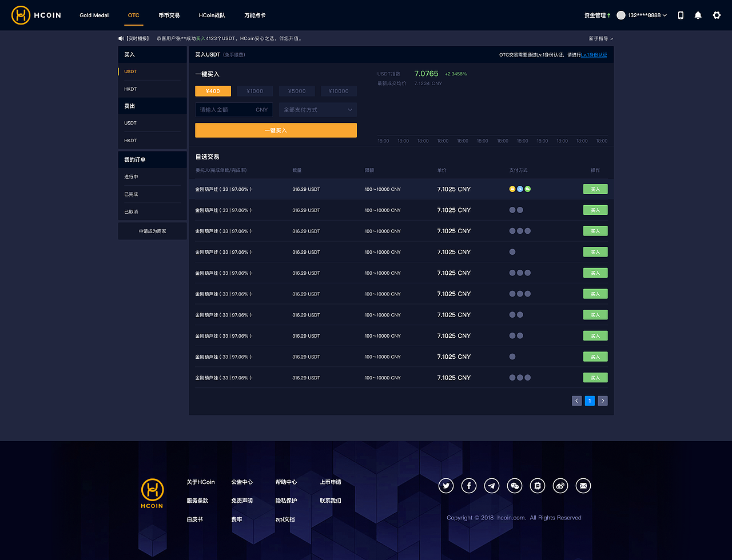
Task: Open the 隐私保护 footer link
Action: 286,501
